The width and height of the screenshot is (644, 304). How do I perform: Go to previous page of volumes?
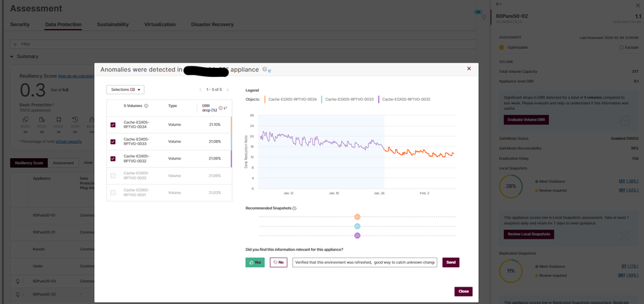pyautogui.click(x=200, y=90)
